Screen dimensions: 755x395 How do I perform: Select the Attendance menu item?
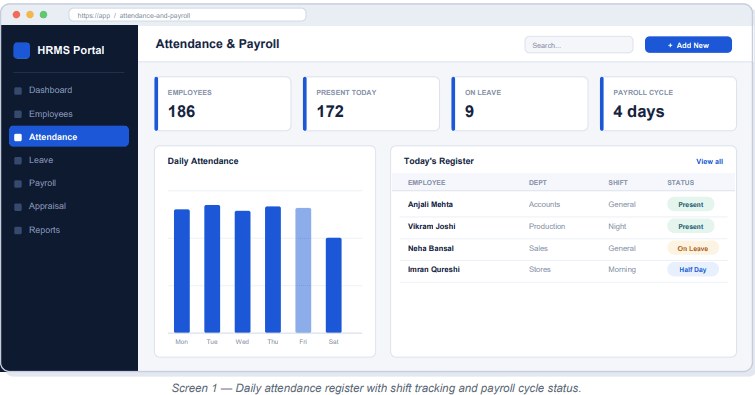[x=69, y=136]
